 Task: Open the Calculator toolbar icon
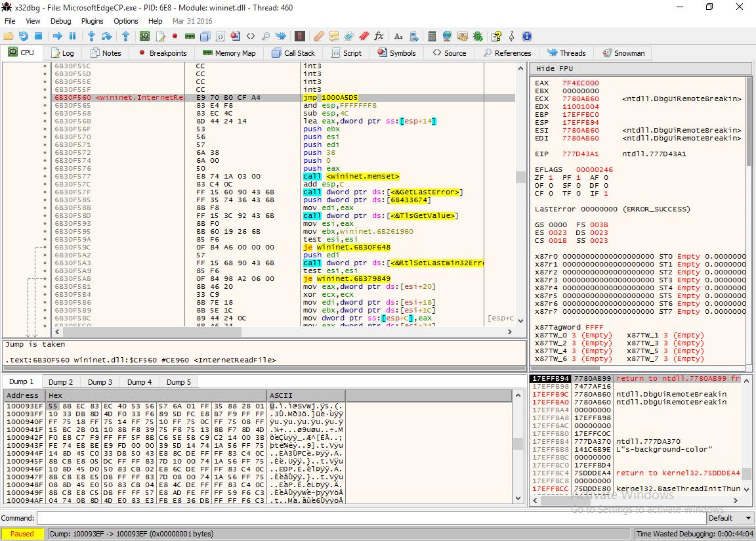coord(432,36)
